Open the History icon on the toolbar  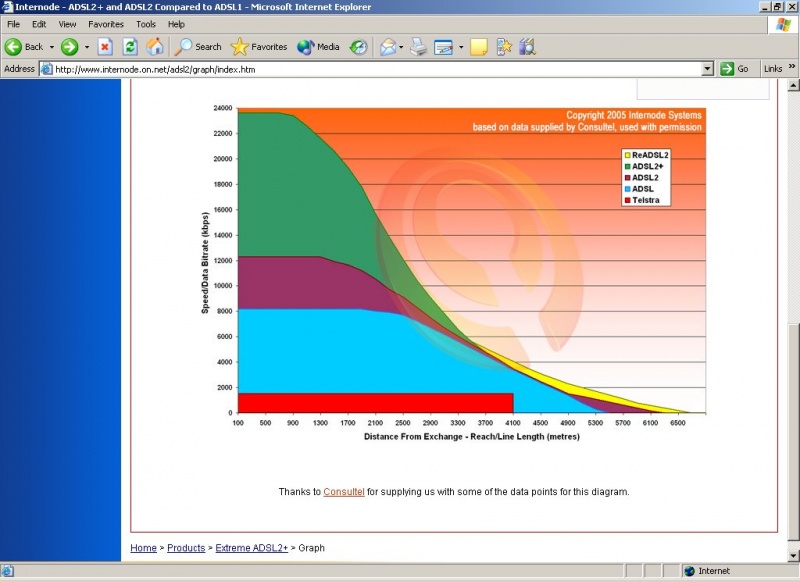pyautogui.click(x=357, y=46)
